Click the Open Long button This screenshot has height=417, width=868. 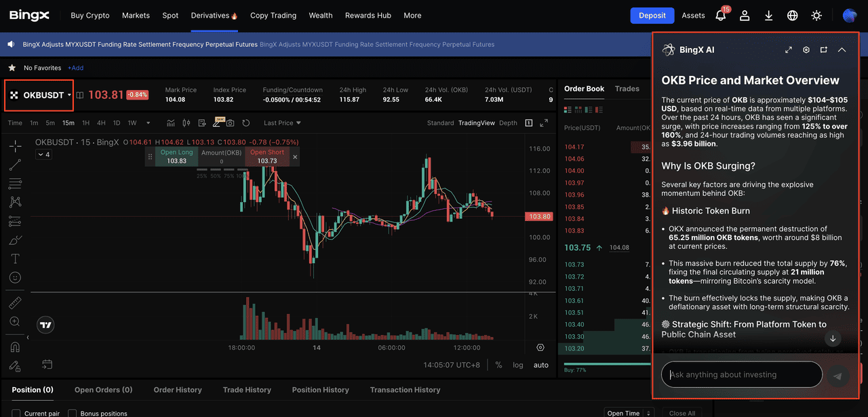[x=176, y=157]
